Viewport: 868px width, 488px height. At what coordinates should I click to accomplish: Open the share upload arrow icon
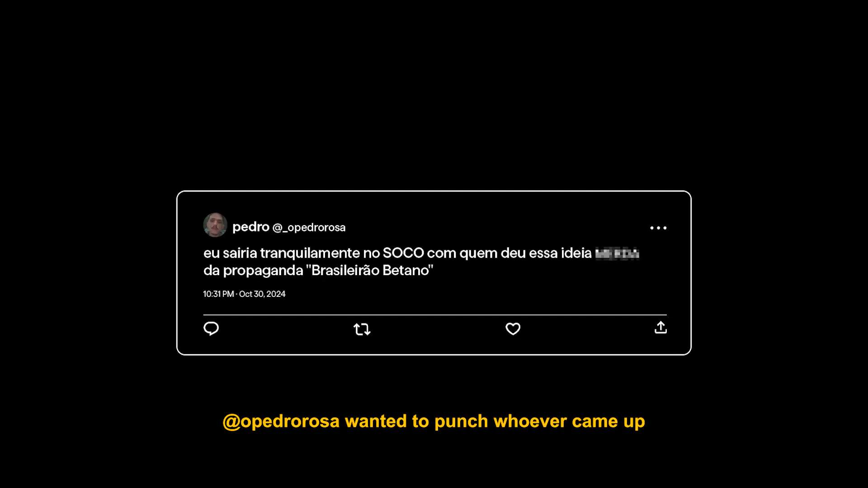click(660, 328)
